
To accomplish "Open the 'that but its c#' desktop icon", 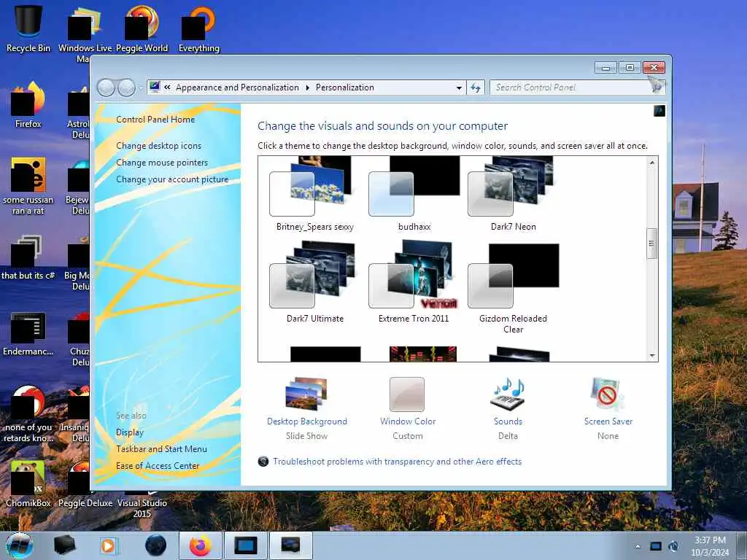I will (x=28, y=257).
